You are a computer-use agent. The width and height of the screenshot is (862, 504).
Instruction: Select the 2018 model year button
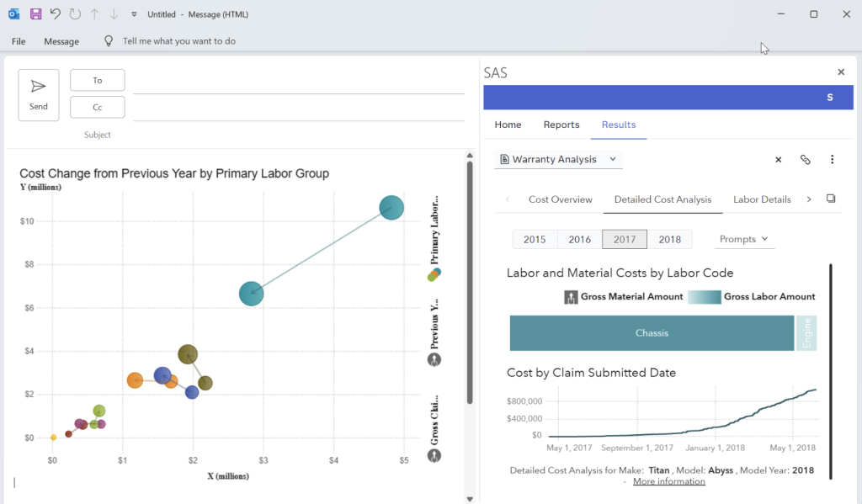point(669,240)
